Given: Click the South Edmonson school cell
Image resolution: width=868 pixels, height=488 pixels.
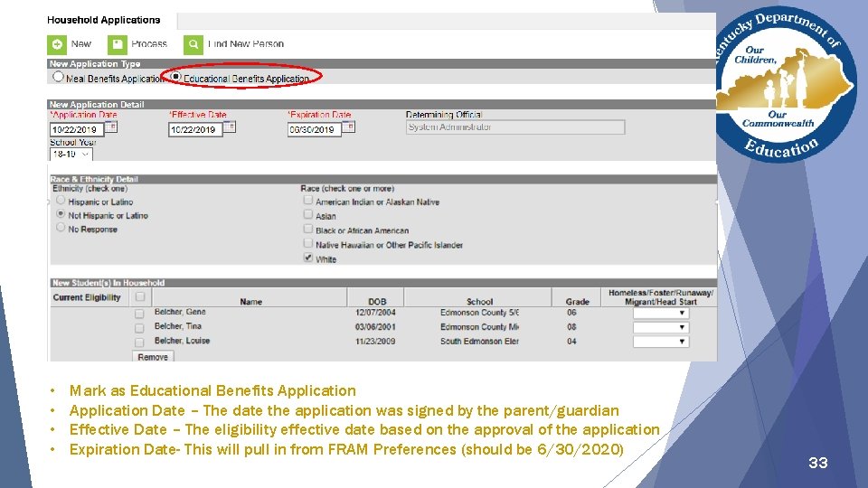Looking at the screenshot, I should point(479,342).
